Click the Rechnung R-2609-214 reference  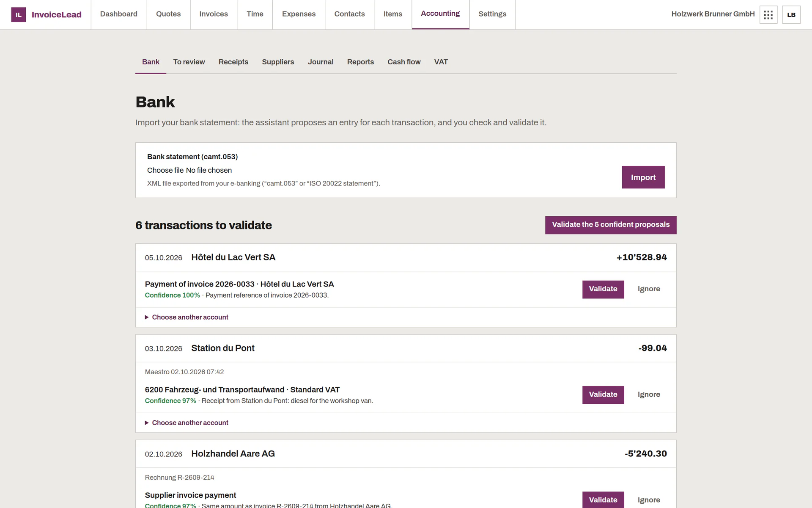tap(179, 478)
